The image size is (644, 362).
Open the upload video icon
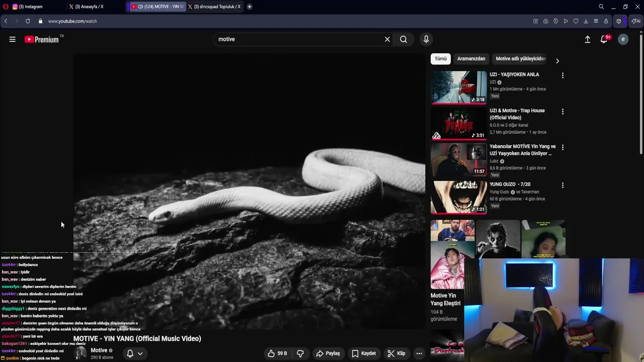click(587, 39)
